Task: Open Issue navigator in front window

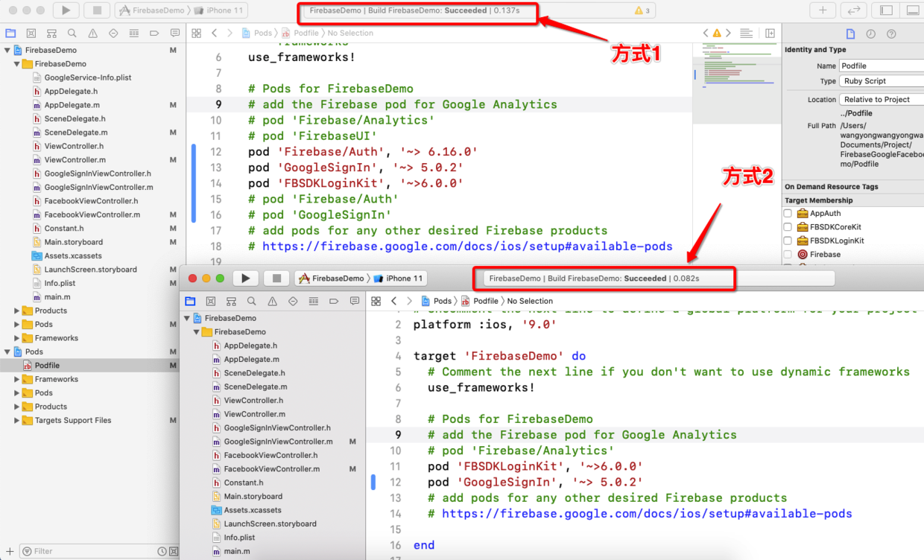Action: click(273, 301)
